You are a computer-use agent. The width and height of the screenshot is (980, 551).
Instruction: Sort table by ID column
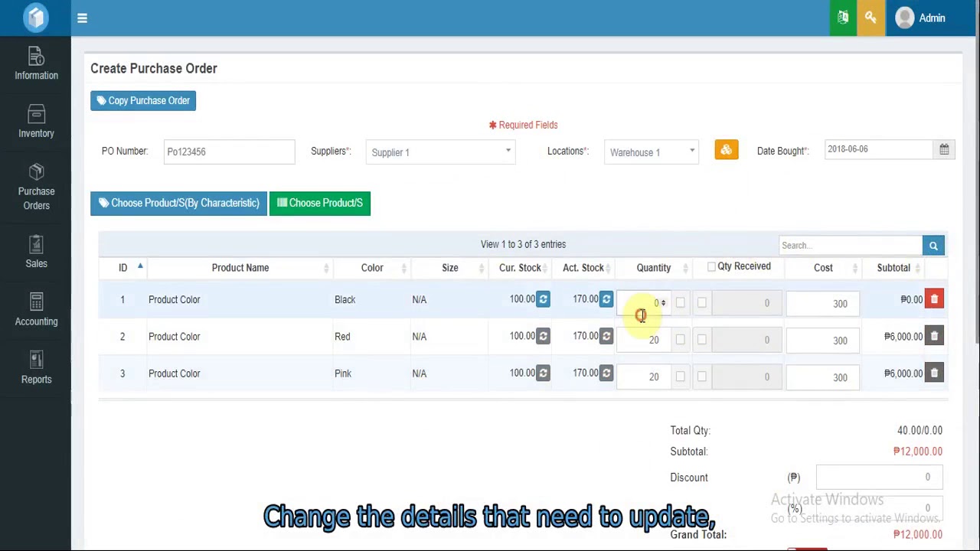point(122,268)
